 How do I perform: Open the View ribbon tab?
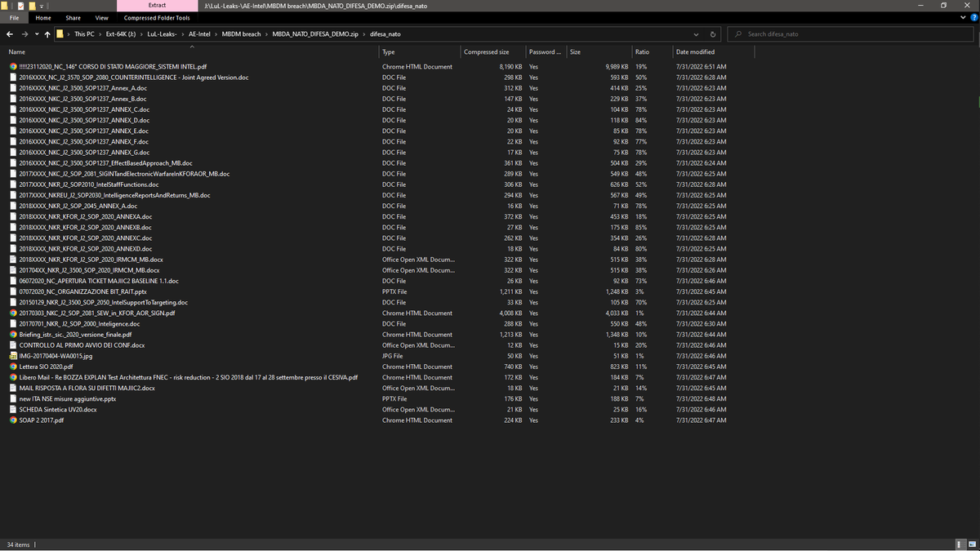point(101,17)
